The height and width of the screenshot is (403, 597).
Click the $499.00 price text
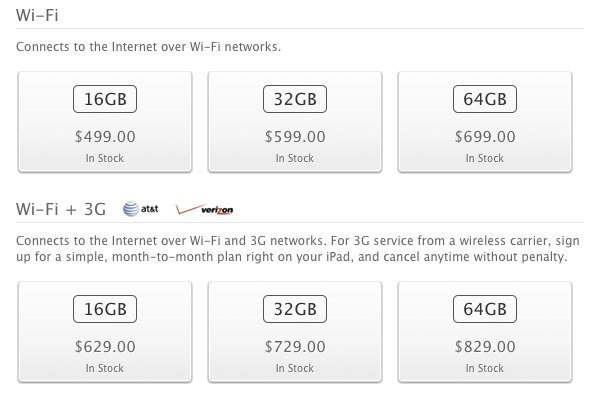pyautogui.click(x=105, y=137)
